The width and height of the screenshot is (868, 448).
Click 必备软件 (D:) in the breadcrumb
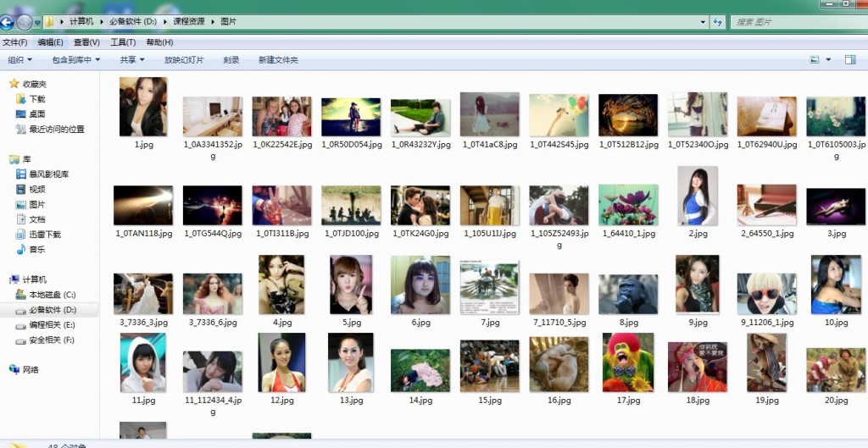tap(133, 21)
